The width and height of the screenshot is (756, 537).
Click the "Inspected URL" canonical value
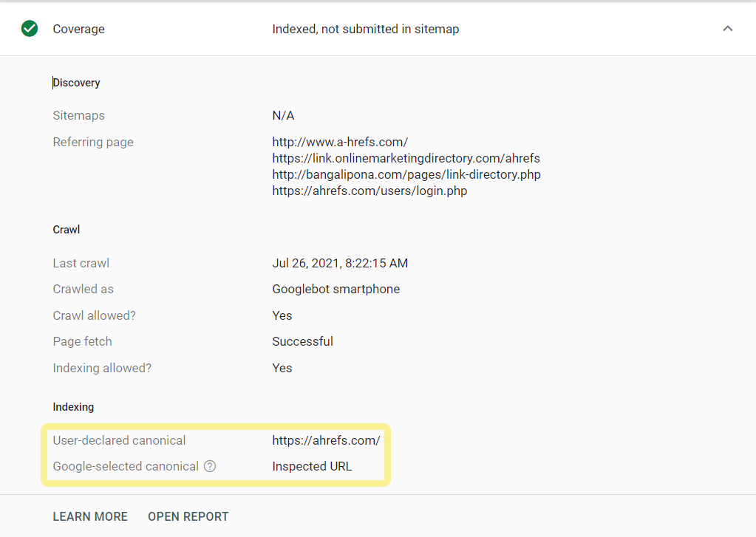click(x=312, y=466)
